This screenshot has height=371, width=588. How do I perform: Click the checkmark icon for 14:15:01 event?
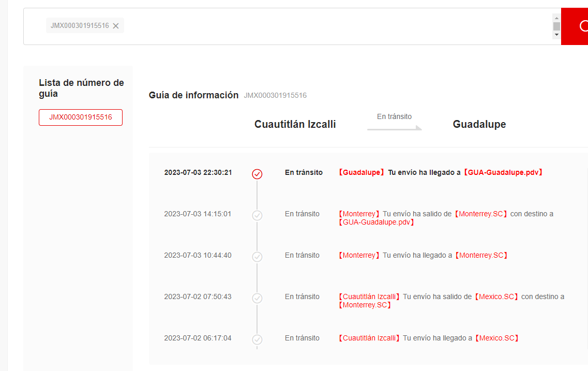point(257,215)
